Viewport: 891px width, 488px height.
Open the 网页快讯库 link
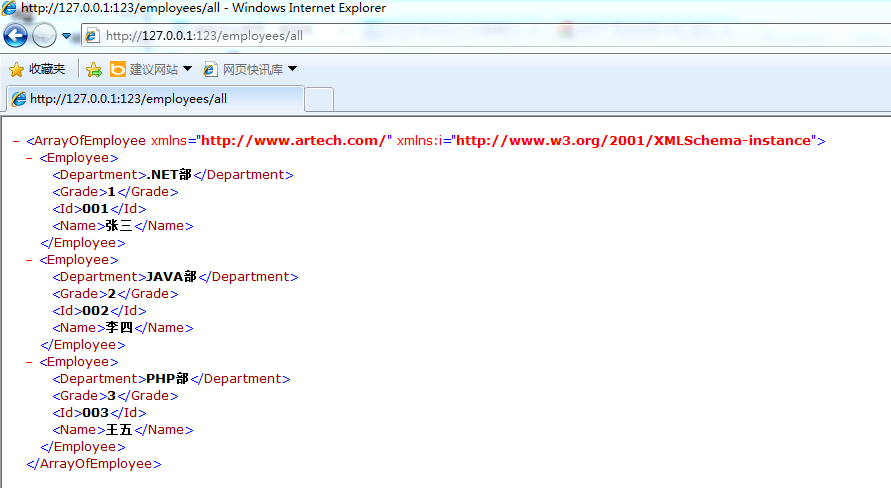point(252,69)
